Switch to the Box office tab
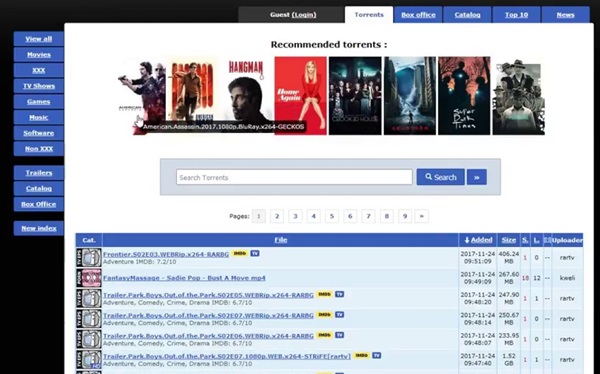The image size is (600, 374). coord(418,15)
